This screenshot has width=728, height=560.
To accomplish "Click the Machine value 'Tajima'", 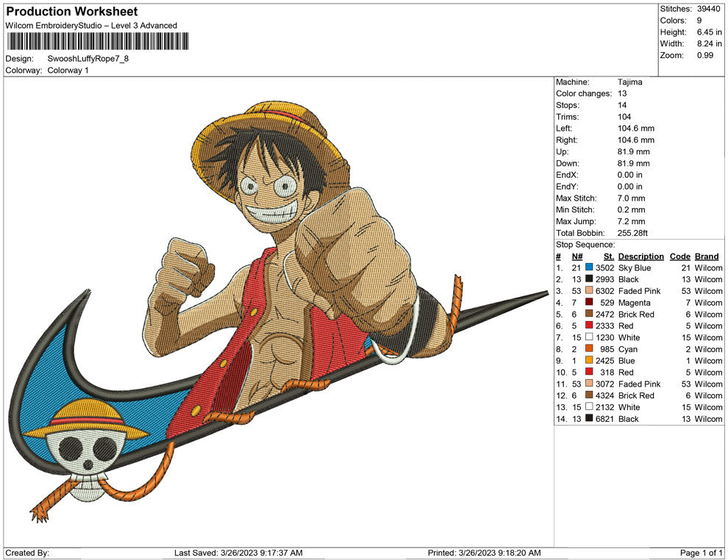I will 630,82.
